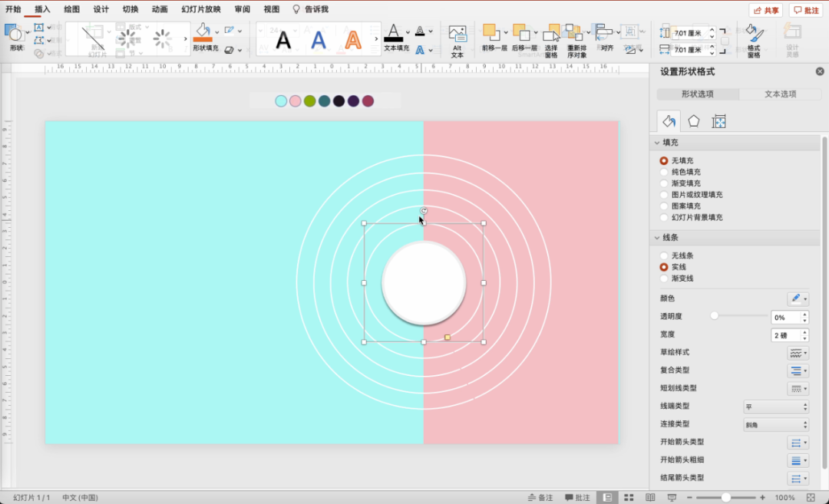Click the Share (共享) button
The image size is (829, 504).
[765, 10]
